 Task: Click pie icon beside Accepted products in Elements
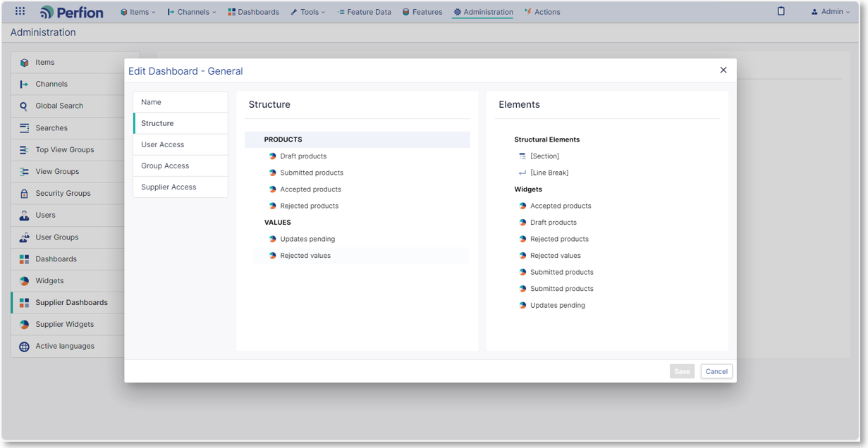click(x=522, y=206)
